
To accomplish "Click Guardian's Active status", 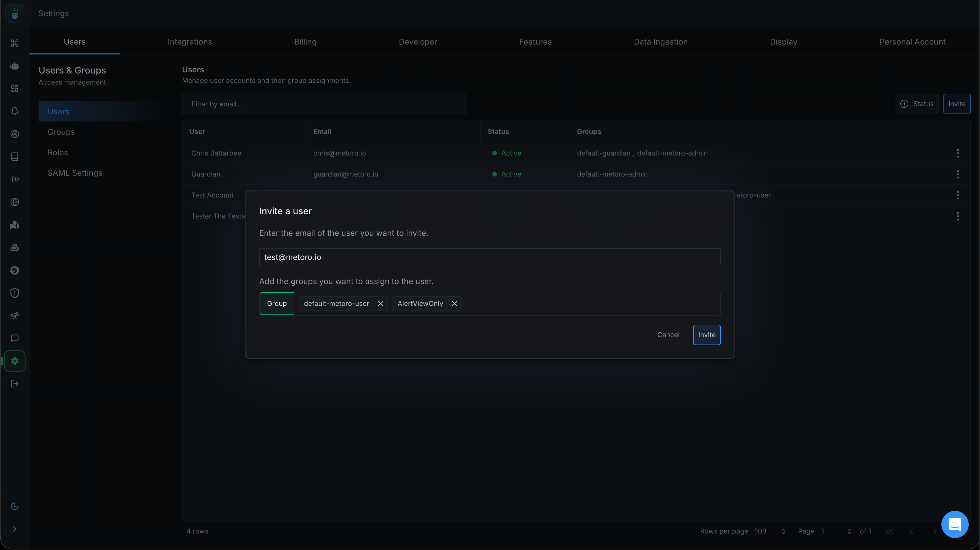I will coord(506,174).
